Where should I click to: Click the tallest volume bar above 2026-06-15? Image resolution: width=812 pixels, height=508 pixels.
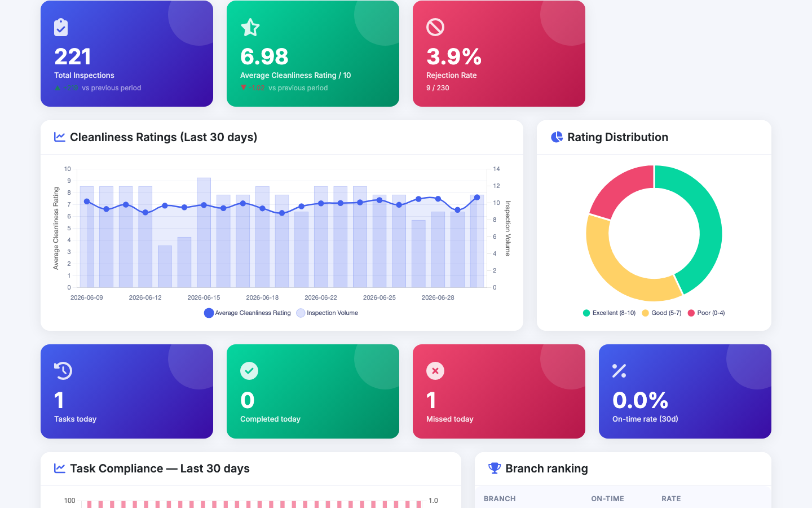pyautogui.click(x=204, y=233)
